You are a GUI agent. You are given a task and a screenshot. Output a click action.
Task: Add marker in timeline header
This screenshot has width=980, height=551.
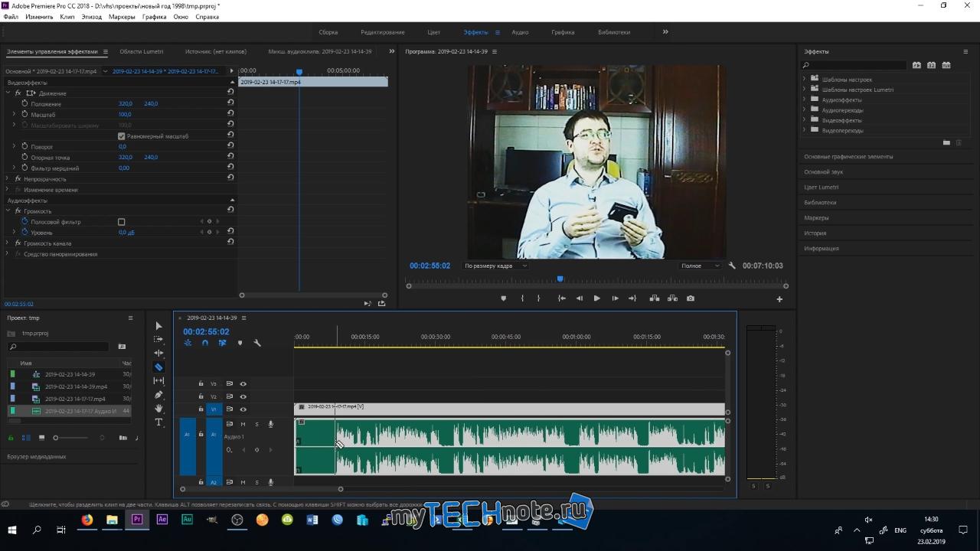(x=240, y=343)
